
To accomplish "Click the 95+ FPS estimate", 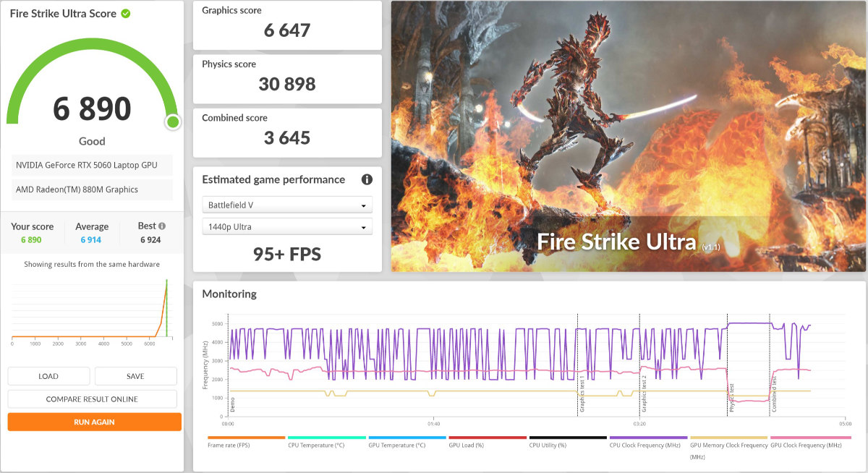I will click(287, 255).
